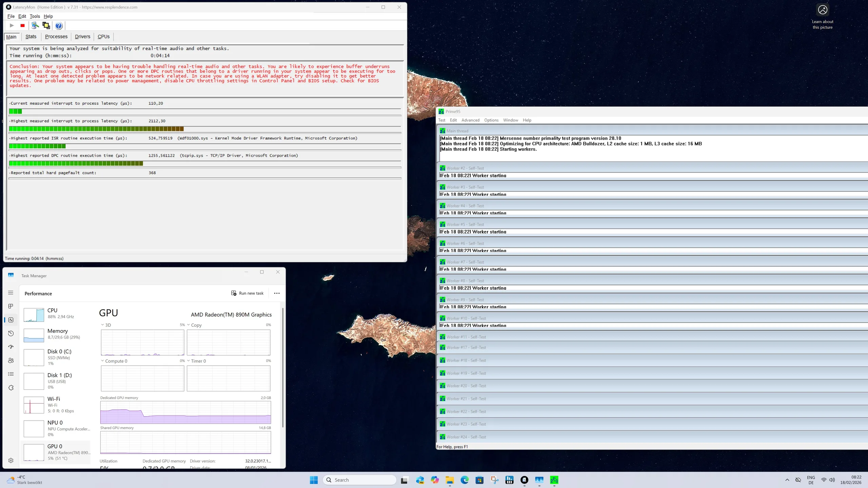The image size is (868, 488).
Task: Expand the 3D engine graph dropdown
Action: point(102,325)
